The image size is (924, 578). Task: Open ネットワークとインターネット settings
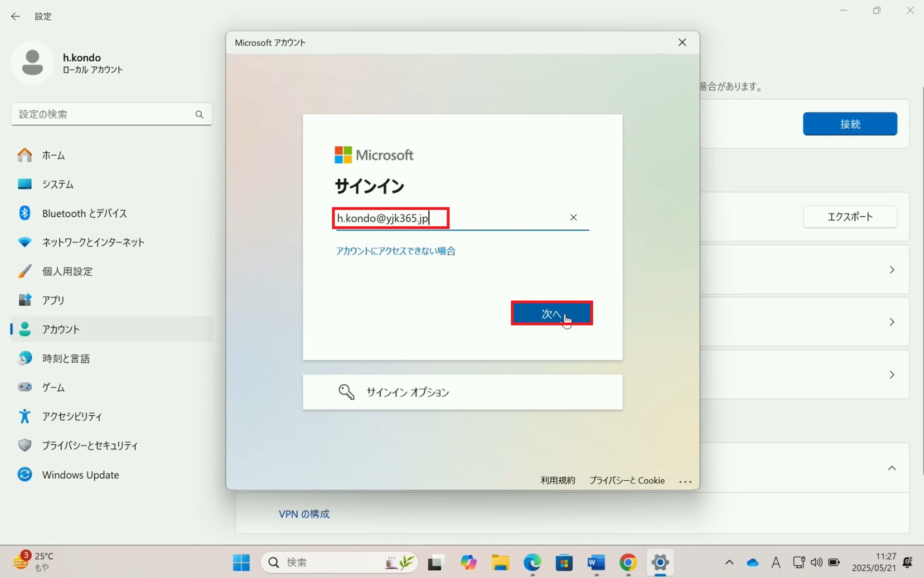[x=111, y=242]
